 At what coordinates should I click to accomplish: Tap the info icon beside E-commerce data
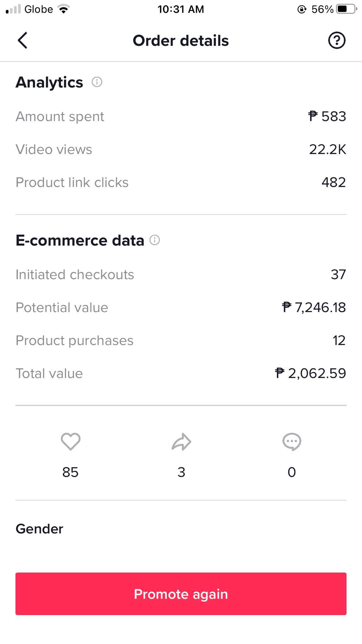[x=155, y=240]
